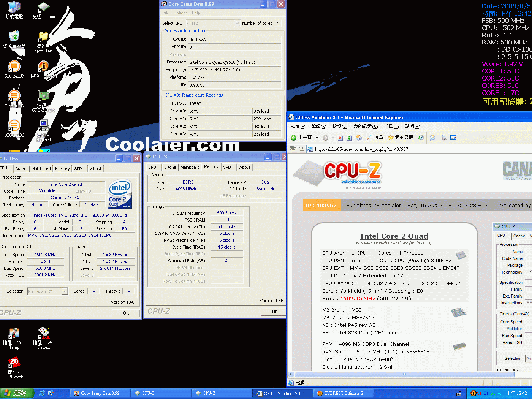Open the Select CPU dropdown in Core Temp
This screenshot has width=532, height=399.
pos(237,24)
